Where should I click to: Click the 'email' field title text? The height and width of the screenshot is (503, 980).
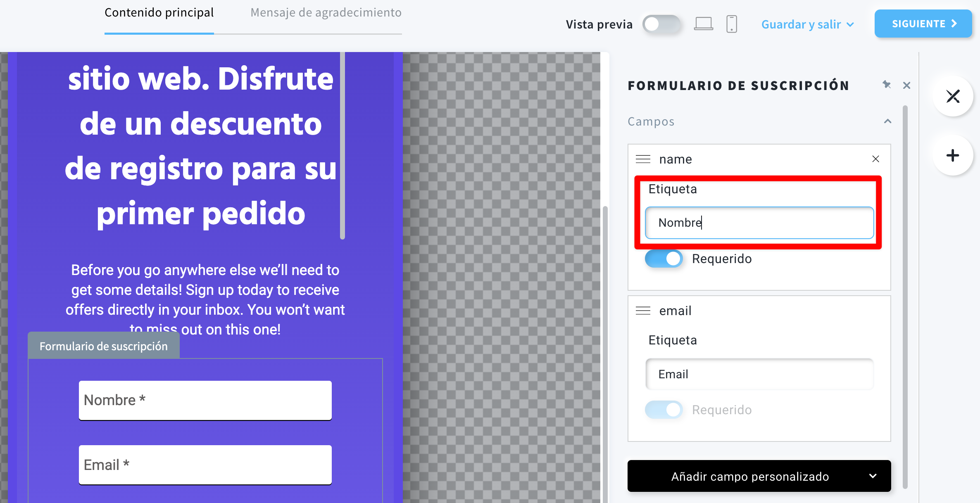[x=675, y=311]
